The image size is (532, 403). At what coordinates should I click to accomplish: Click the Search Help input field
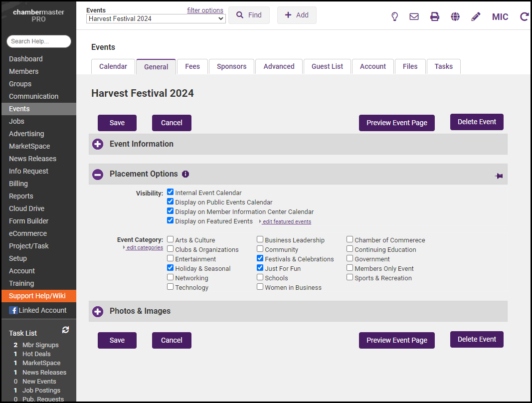point(39,41)
